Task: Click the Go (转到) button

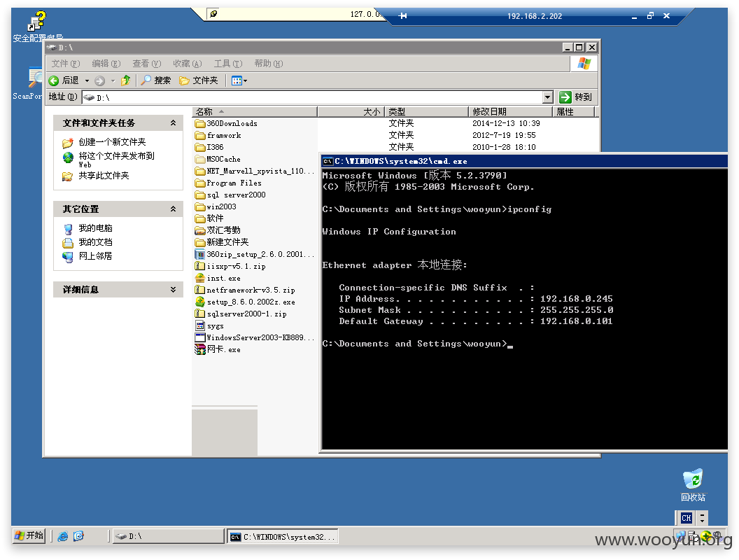Action: pos(575,97)
